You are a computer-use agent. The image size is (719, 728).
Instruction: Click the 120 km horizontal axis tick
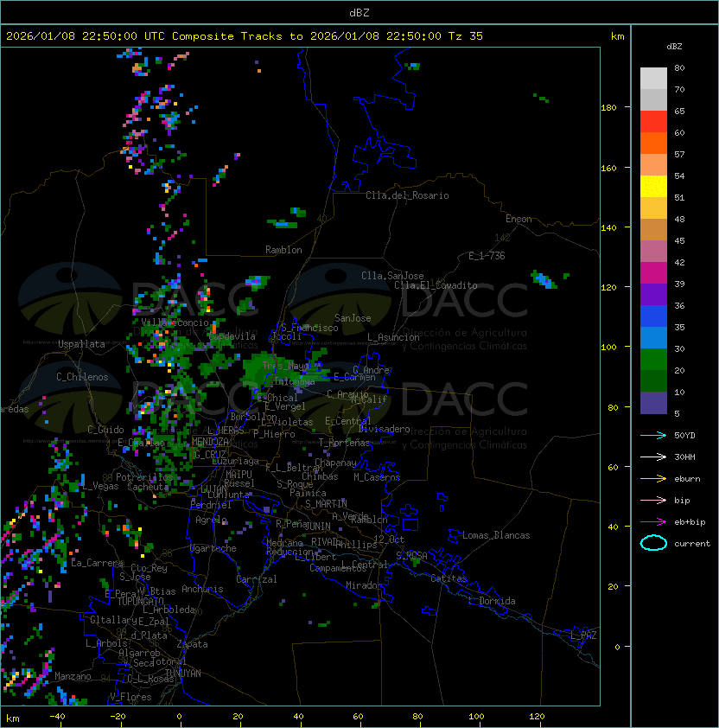[537, 717]
